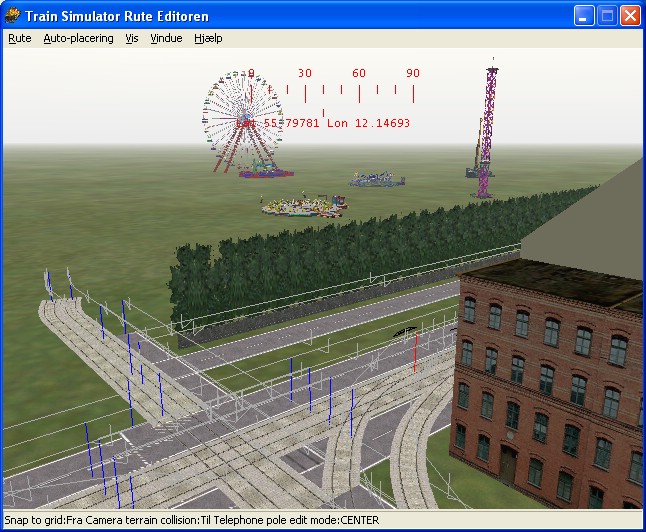Select the tall purple tower ride
The image size is (646, 532).
tap(486, 132)
